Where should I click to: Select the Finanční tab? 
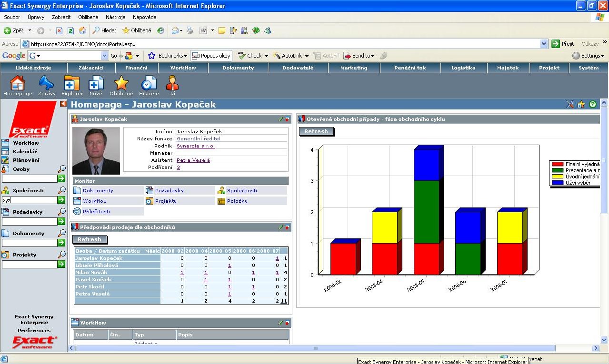[x=136, y=68]
